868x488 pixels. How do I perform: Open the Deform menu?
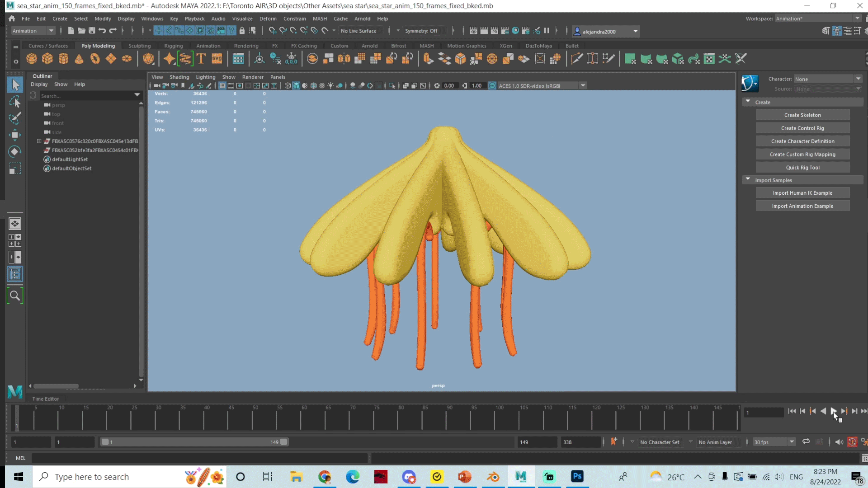click(x=268, y=19)
